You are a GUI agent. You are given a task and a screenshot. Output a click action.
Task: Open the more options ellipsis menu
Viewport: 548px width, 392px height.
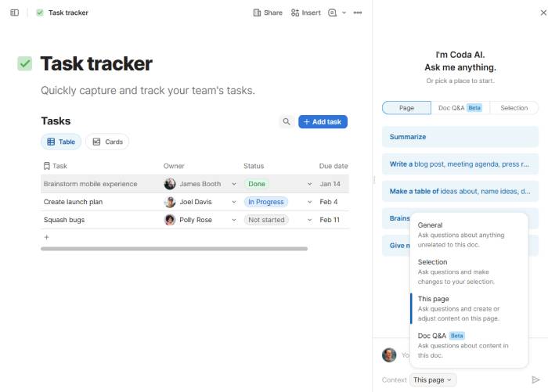tap(358, 13)
